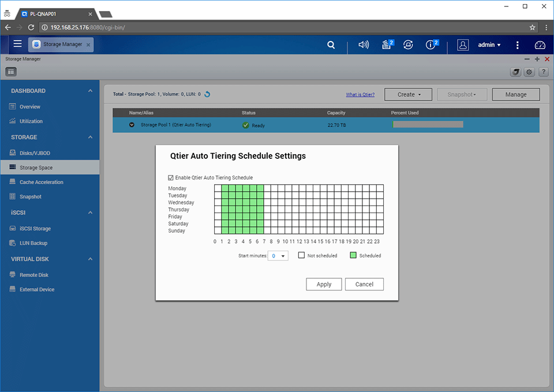Collapse the STORAGE sidebar section
The height and width of the screenshot is (392, 554).
pyautogui.click(x=90, y=137)
